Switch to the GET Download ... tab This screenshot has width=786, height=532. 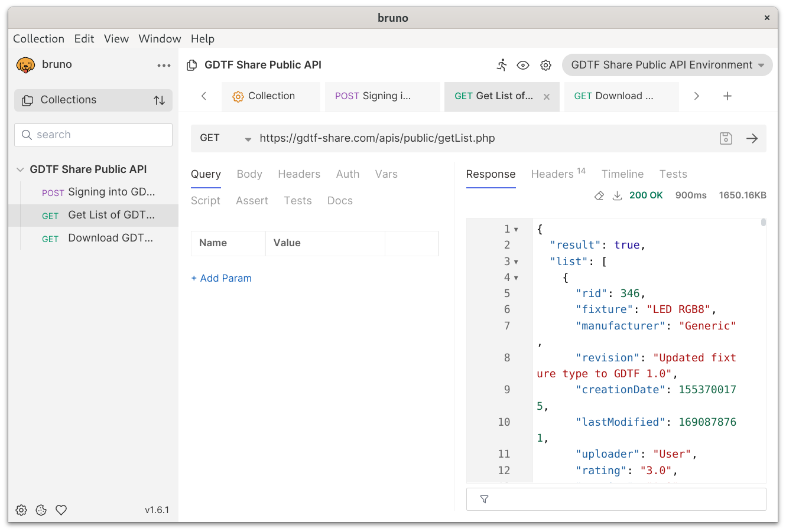click(x=621, y=96)
